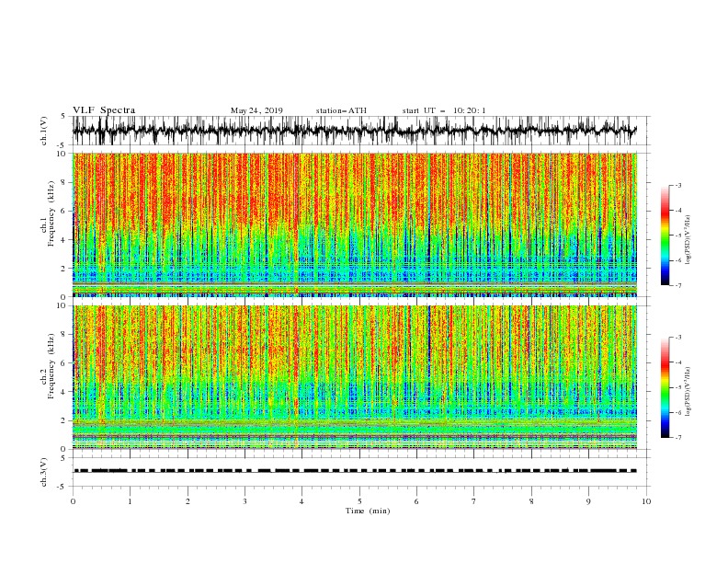Click the "-5" label on ch.2 colorbar
728x563 pixels.
pyautogui.click(x=678, y=387)
